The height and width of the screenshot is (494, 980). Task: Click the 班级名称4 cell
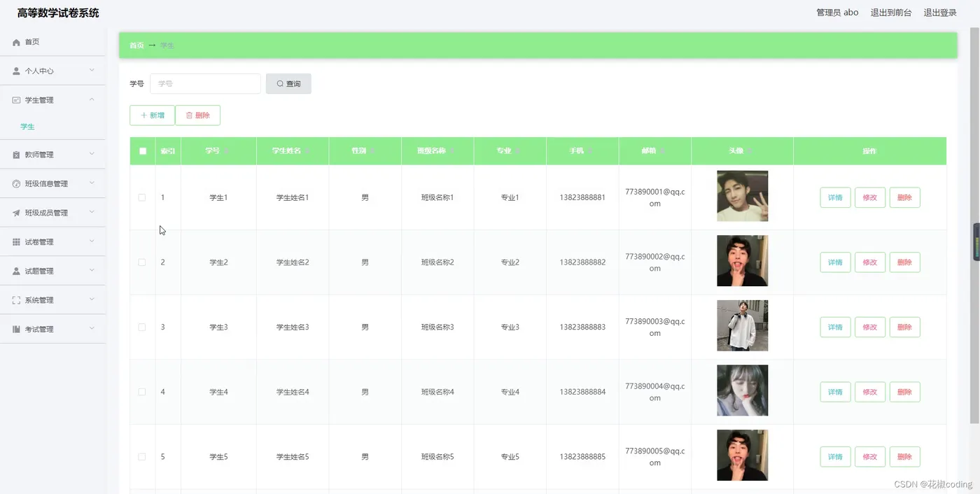[x=437, y=392]
